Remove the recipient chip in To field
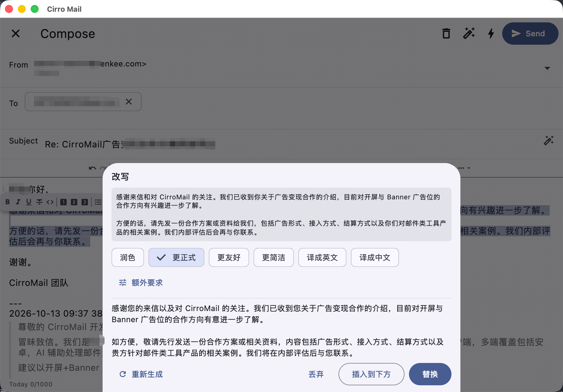The width and height of the screenshot is (563, 392). click(129, 102)
